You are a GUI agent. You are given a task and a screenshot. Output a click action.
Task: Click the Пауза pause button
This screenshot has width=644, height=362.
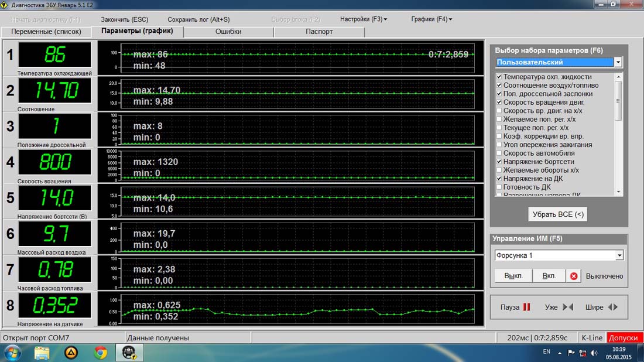click(x=515, y=307)
